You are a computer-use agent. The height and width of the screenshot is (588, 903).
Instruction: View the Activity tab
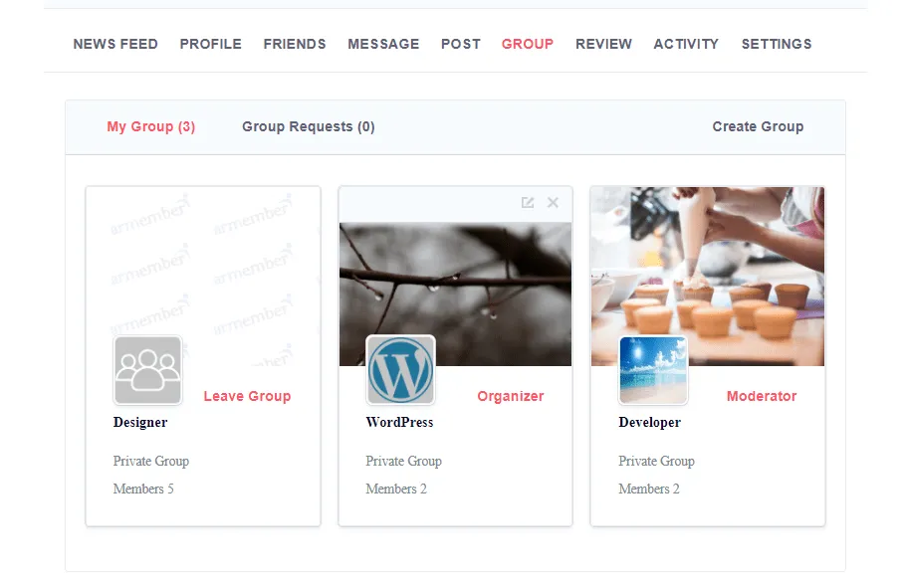686,44
